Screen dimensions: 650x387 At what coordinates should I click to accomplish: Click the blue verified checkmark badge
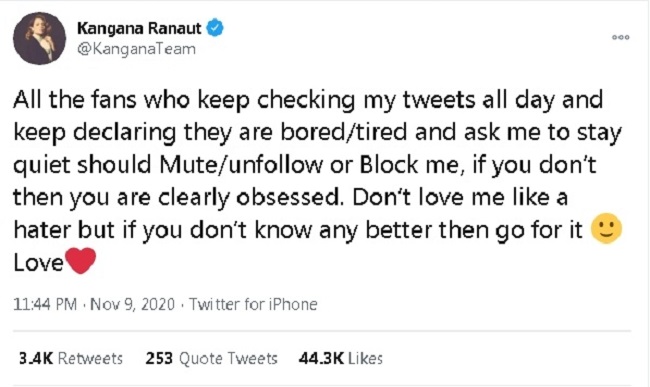click(x=215, y=28)
